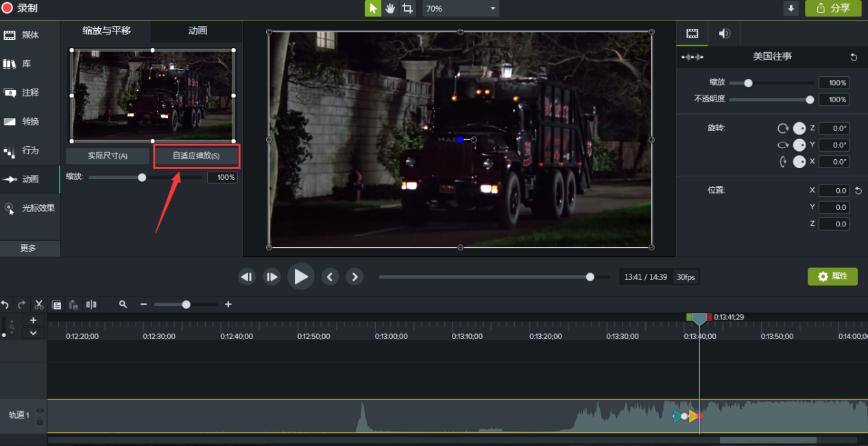This screenshot has height=446, width=868.
Task: Reset position with the reset arrow
Action: (858, 190)
